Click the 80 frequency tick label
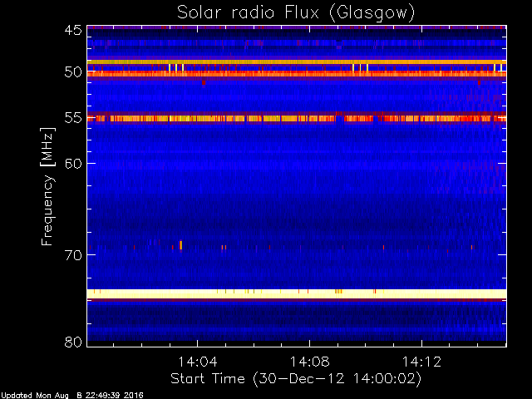This screenshot has height=399, width=532. 73,342
